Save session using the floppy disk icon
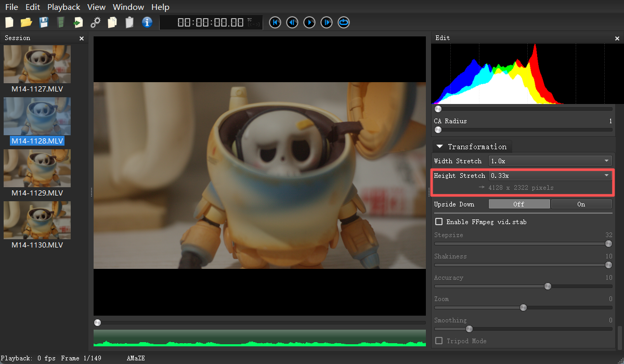The width and height of the screenshot is (624, 364). [x=44, y=22]
